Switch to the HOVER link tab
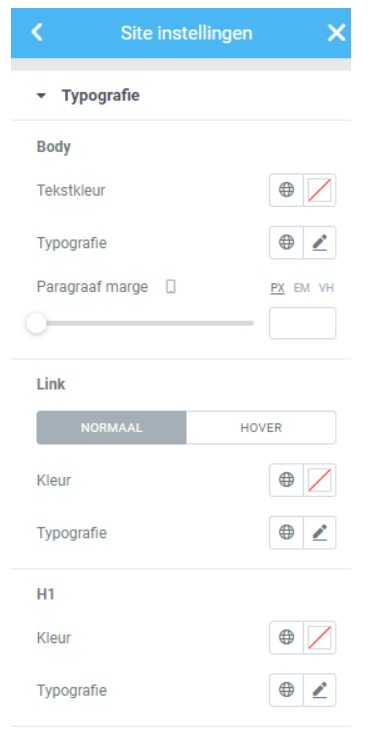Screen dimensions: 368x733 261,428
